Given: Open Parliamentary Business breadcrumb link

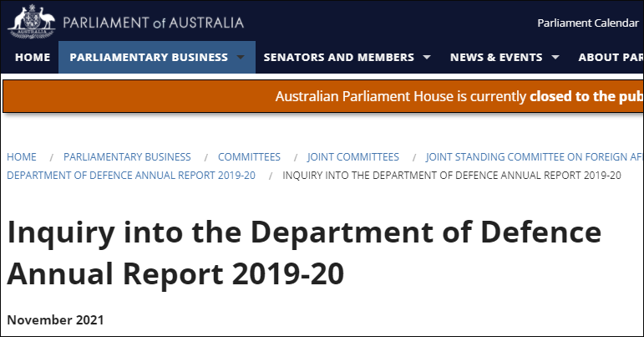Looking at the screenshot, I should (127, 156).
